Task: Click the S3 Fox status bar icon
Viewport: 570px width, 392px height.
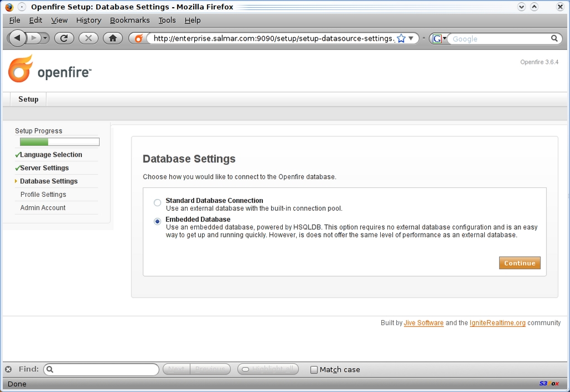Action: (x=548, y=383)
